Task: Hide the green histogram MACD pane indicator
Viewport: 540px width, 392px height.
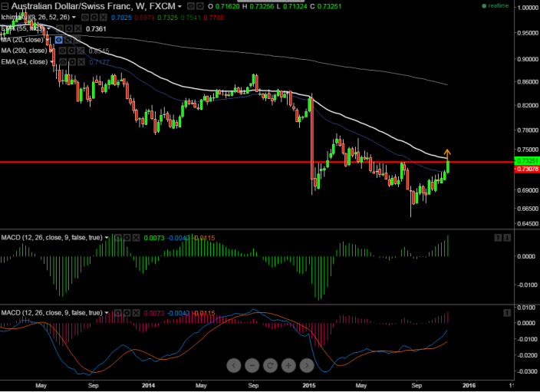Action: pos(118,238)
